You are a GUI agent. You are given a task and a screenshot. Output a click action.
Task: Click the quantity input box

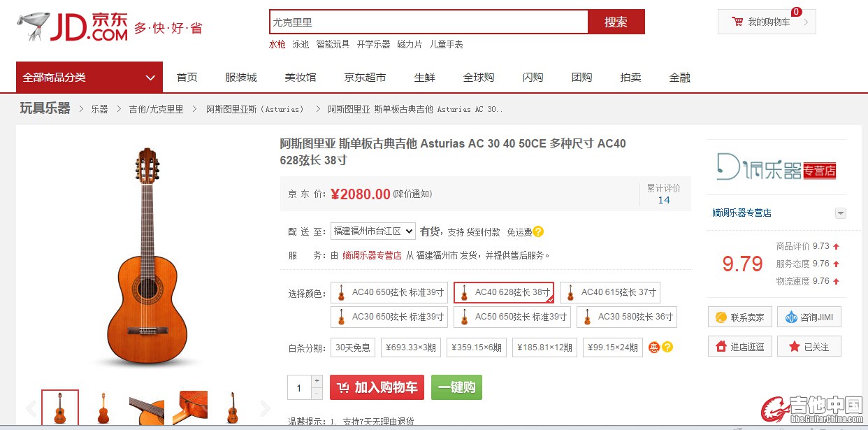[299, 387]
